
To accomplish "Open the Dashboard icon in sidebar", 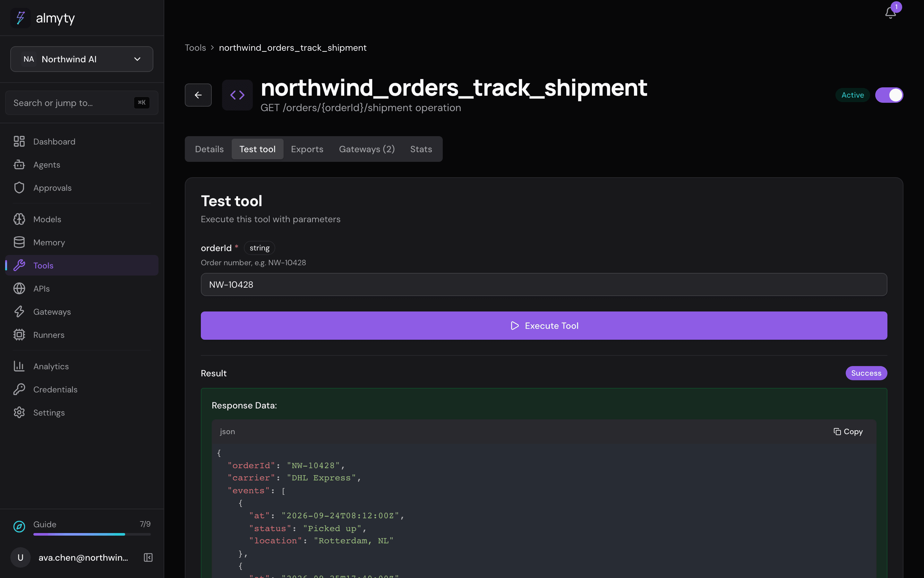I will 19,141.
